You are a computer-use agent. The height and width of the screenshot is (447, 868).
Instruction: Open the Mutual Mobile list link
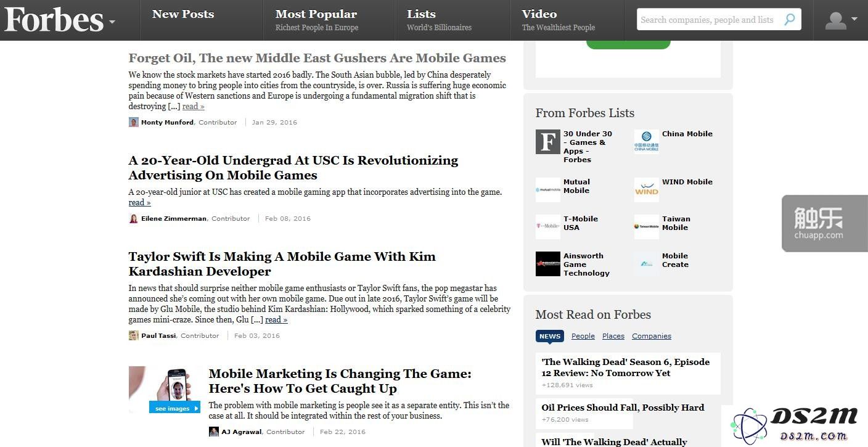point(576,186)
